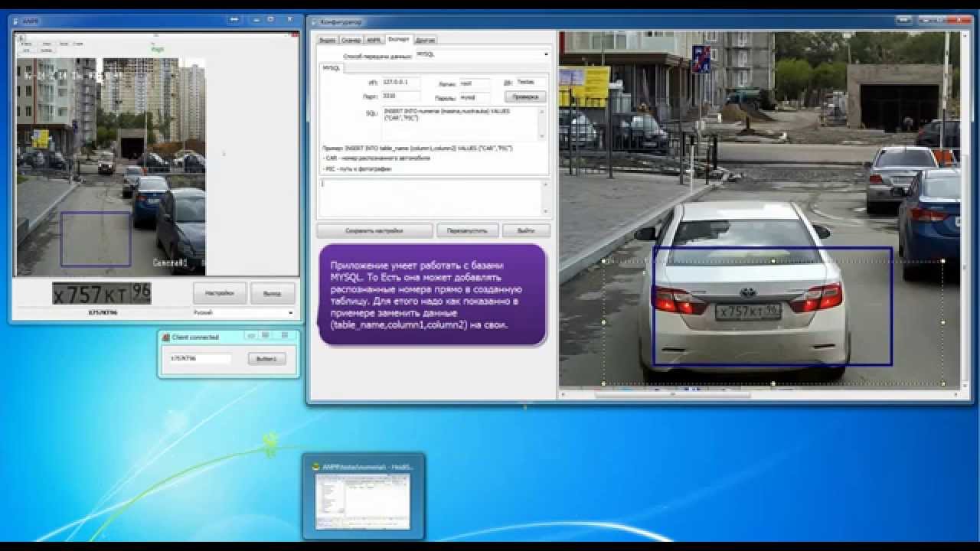Click the recognized text X757KT96 under the plate image
The width and height of the screenshot is (980, 551).
103,313
